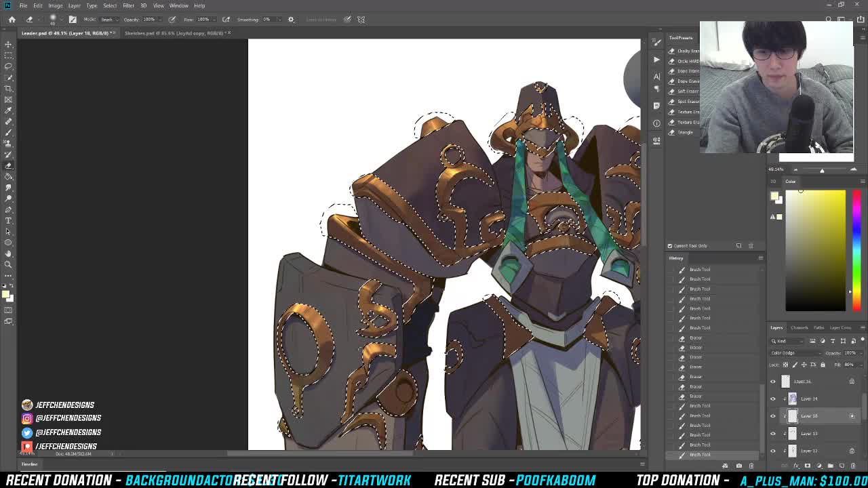Click the Delete layer trash icon
Screen dimensions: 868x488
coord(852,466)
